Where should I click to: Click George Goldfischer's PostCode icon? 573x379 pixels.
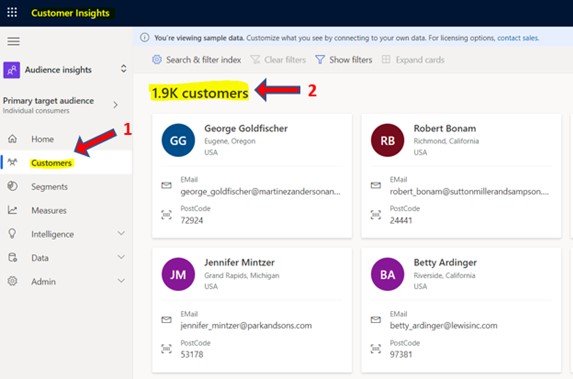pos(166,215)
